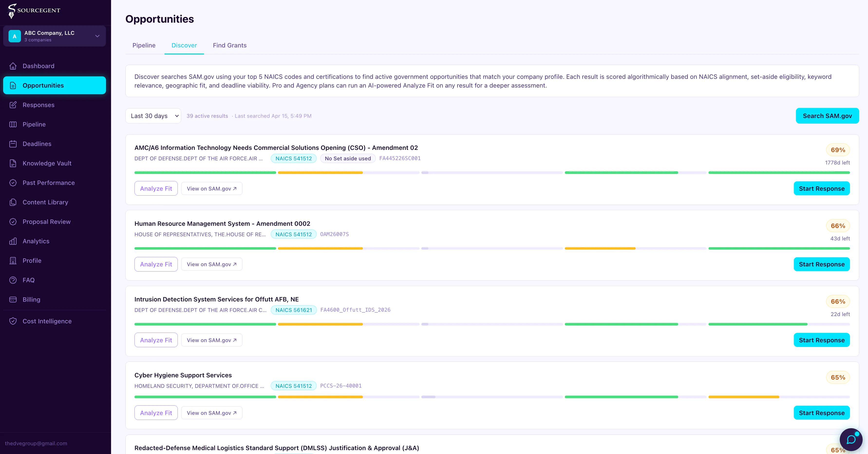Viewport: 868px width, 454px height.
Task: Click the Responses pencil icon
Action: (13, 105)
